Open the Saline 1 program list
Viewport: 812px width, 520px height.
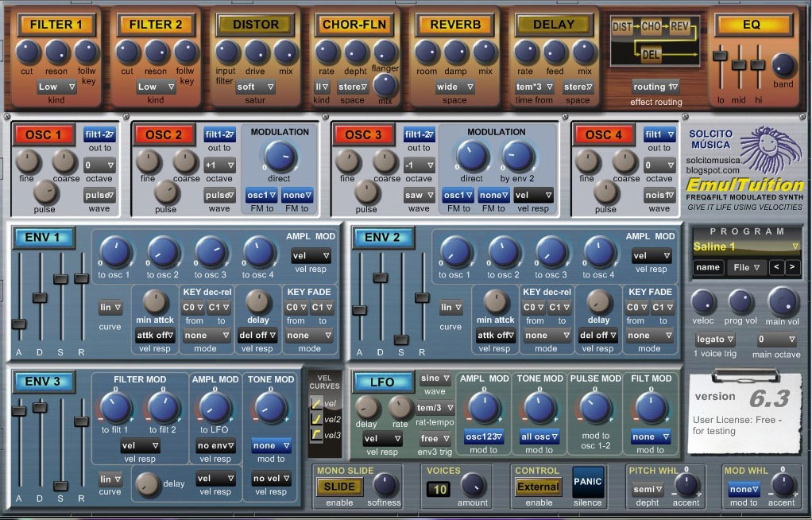pos(746,246)
